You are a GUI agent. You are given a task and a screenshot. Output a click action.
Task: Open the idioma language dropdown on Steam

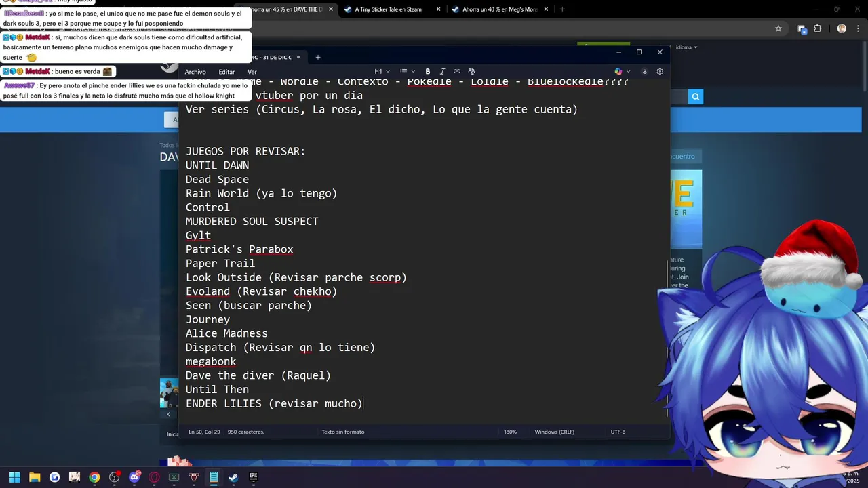[x=686, y=47]
